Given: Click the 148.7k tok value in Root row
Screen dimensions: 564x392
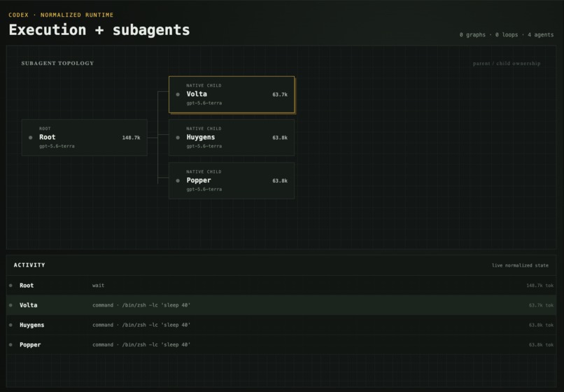Looking at the screenshot, I should [x=540, y=286].
